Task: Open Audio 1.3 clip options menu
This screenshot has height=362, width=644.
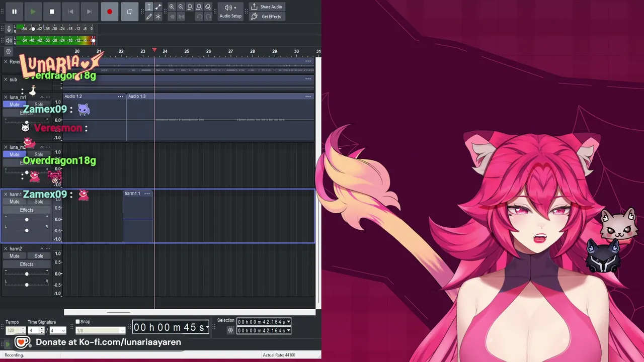Action: click(308, 97)
